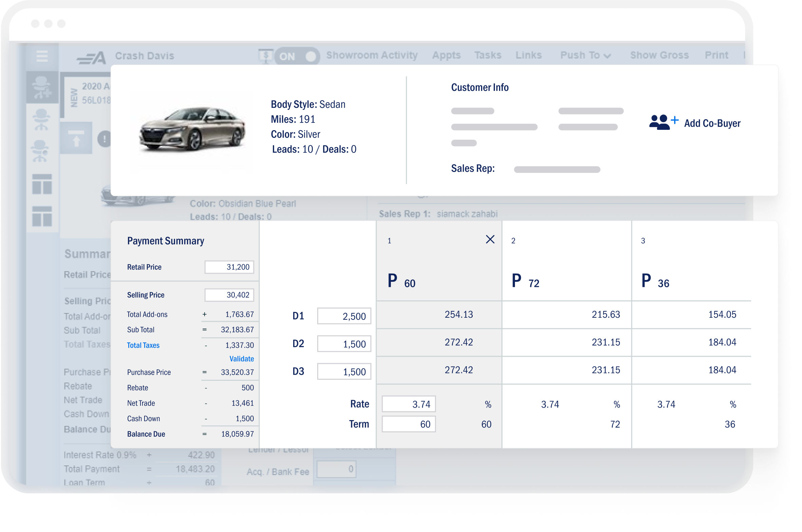This screenshot has height=532, width=802.
Task: Edit the D2 down payment field
Action: [x=344, y=344]
